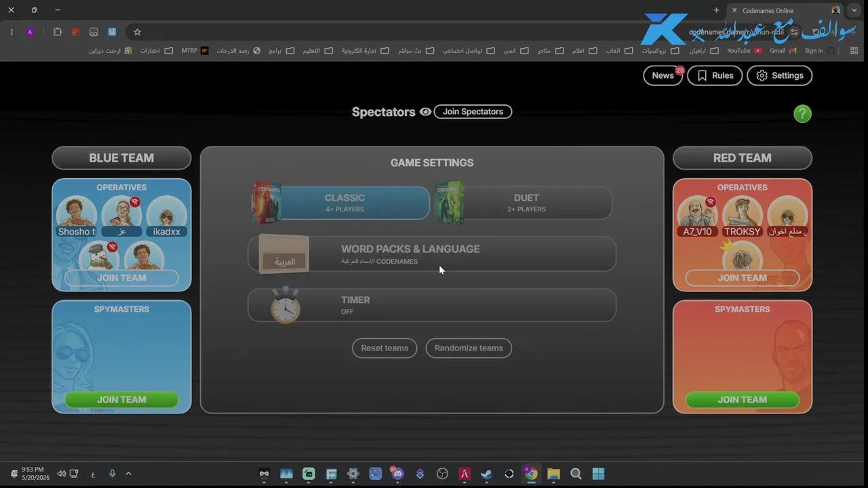Join the Blue Team spymasters
This screenshot has width=868, height=488.
click(x=121, y=399)
